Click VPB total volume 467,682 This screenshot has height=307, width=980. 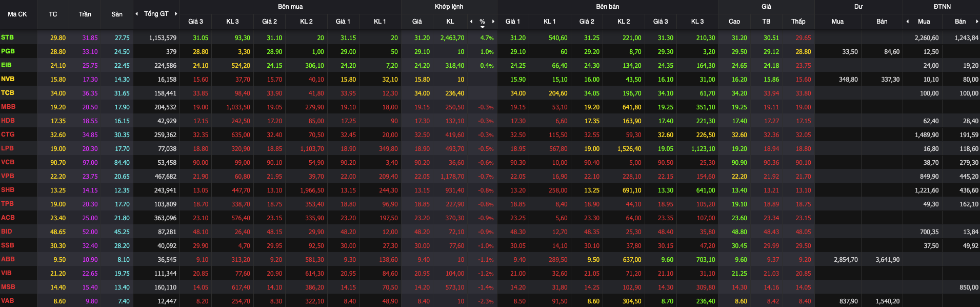(x=166, y=177)
